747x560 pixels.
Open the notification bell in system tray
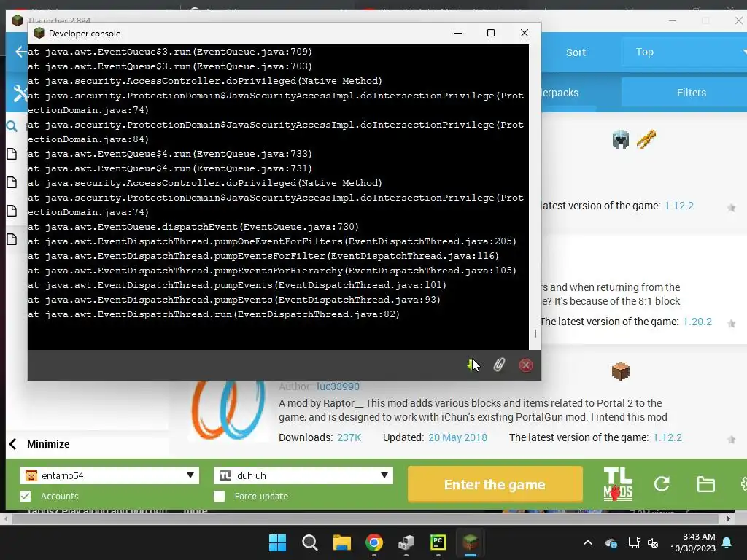(727, 542)
